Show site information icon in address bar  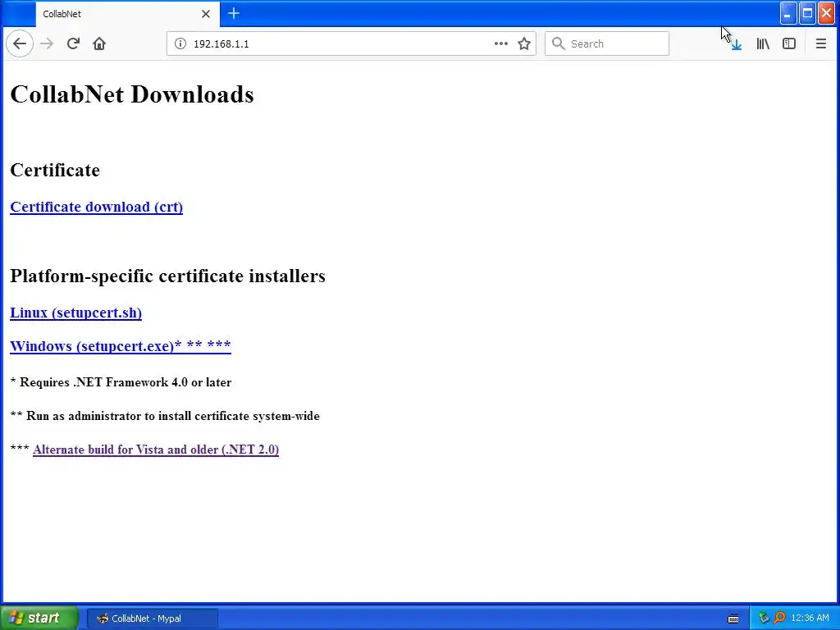(180, 43)
